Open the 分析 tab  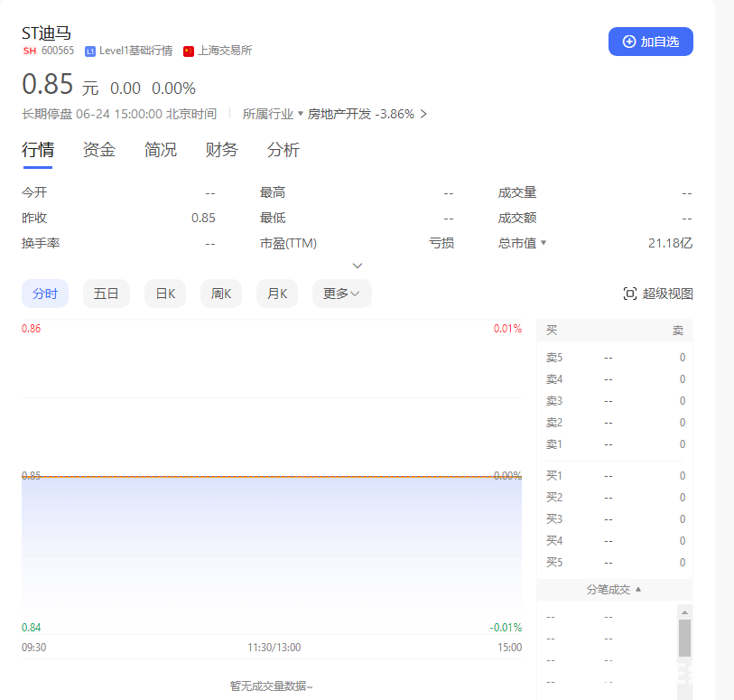(x=283, y=150)
